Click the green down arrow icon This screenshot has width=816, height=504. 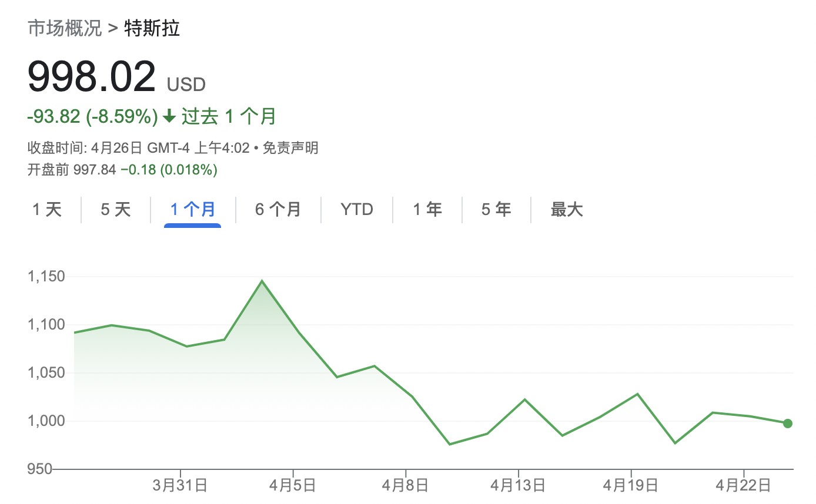click(169, 117)
